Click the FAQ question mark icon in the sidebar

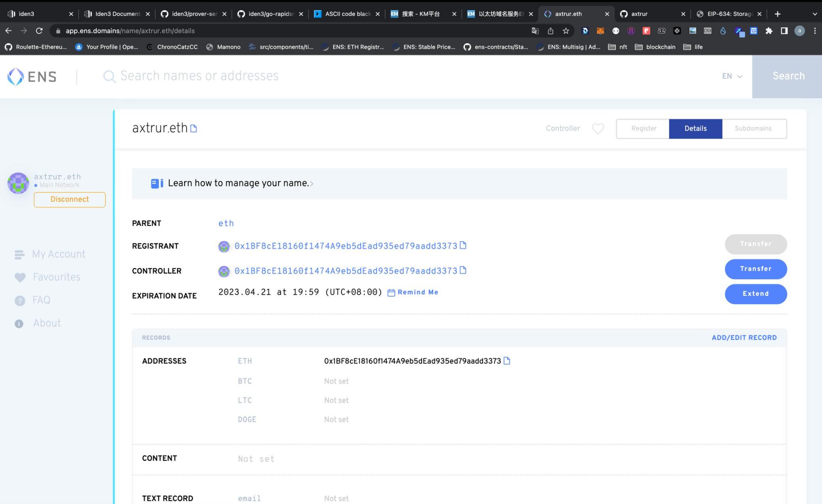coord(19,301)
